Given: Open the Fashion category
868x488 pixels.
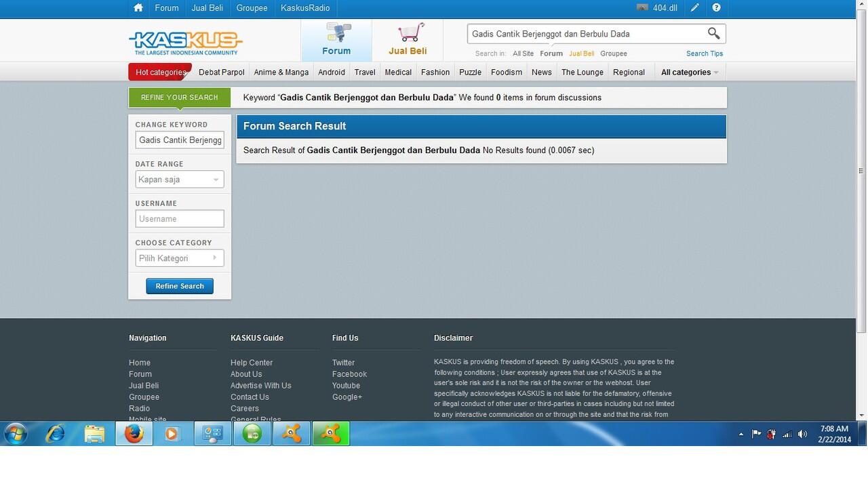Looking at the screenshot, I should [x=435, y=72].
